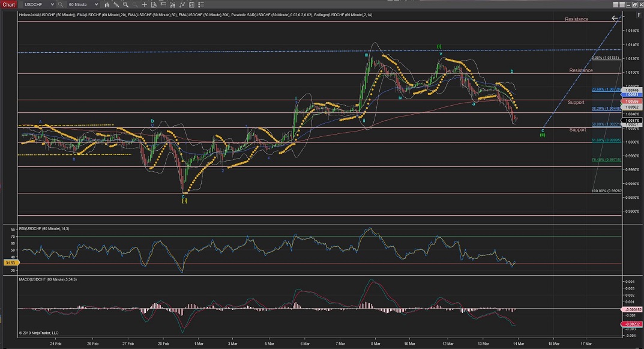This screenshot has height=349, width=644.
Task: Select the Chart tab label
Action: (8, 5)
